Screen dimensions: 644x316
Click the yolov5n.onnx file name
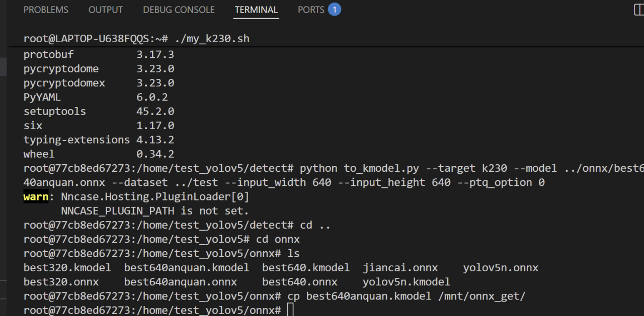click(501, 268)
